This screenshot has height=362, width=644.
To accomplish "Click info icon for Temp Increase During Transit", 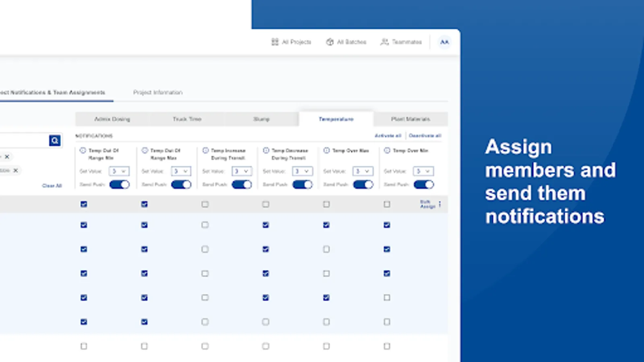I will coord(205,150).
